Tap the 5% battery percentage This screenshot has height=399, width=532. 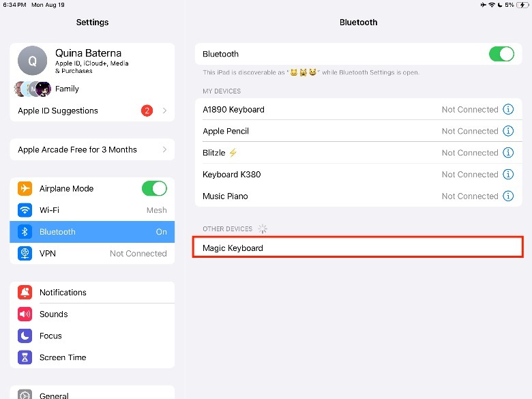(509, 5)
